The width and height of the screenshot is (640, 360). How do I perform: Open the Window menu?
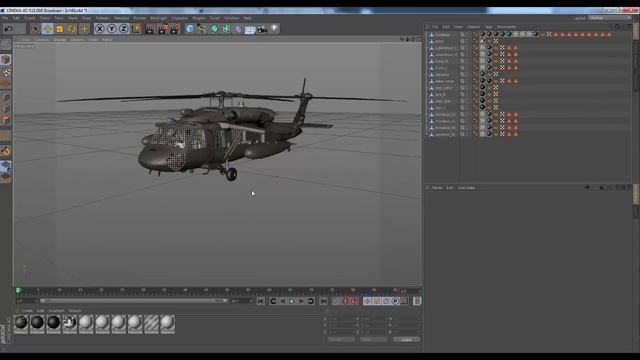click(x=231, y=18)
